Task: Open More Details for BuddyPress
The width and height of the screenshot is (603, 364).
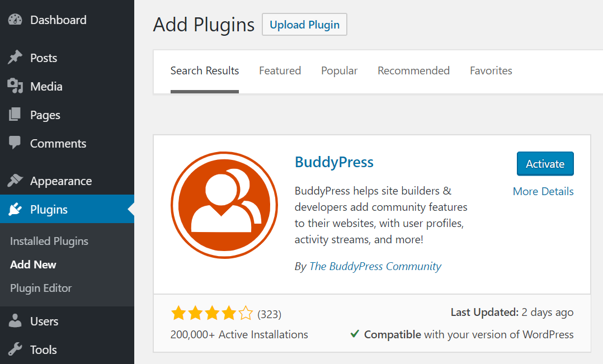Action: pyautogui.click(x=543, y=191)
